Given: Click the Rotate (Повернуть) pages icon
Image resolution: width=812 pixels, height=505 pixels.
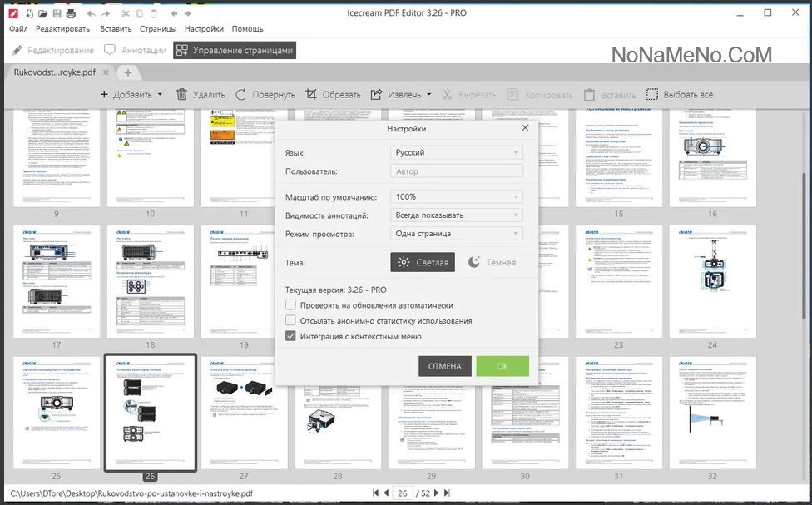Looking at the screenshot, I should (241, 95).
